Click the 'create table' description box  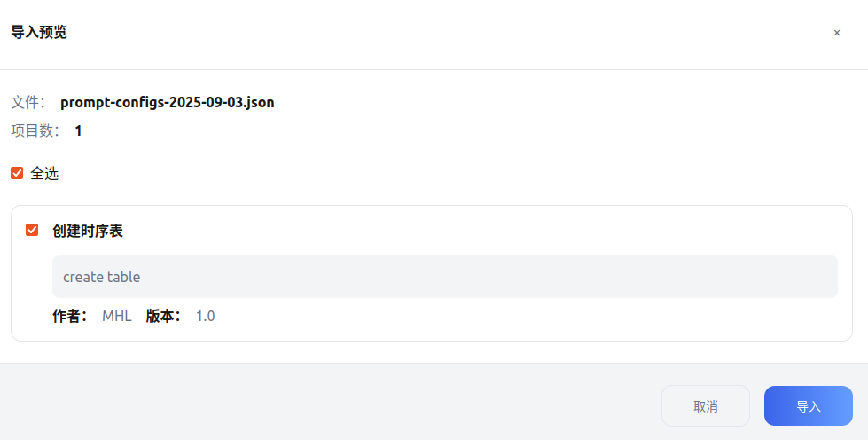pos(444,277)
